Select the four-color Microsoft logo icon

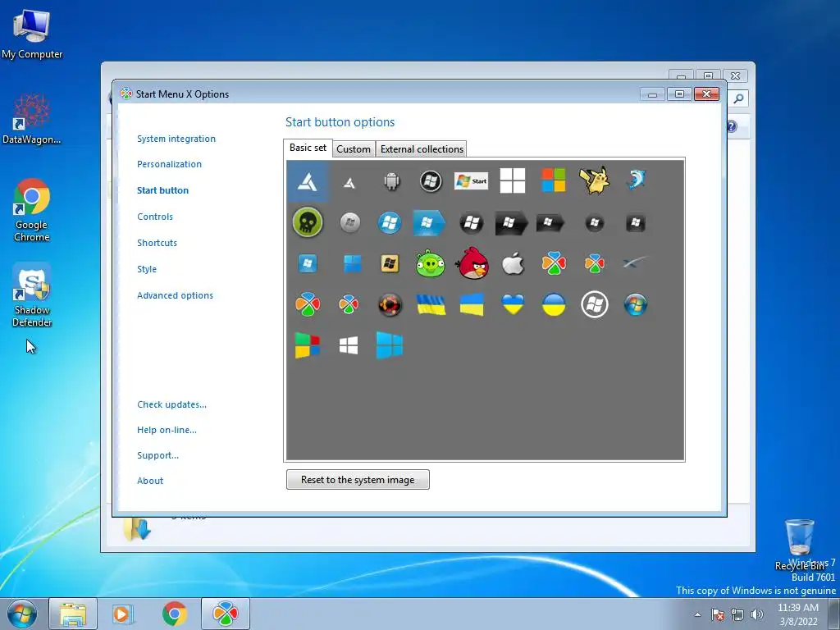554,180
